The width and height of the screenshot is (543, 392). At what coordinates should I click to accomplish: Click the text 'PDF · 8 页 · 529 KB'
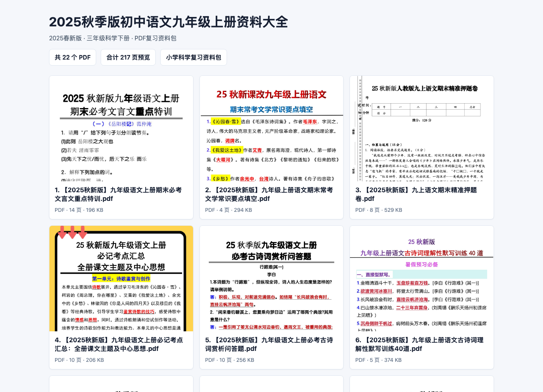point(379,210)
